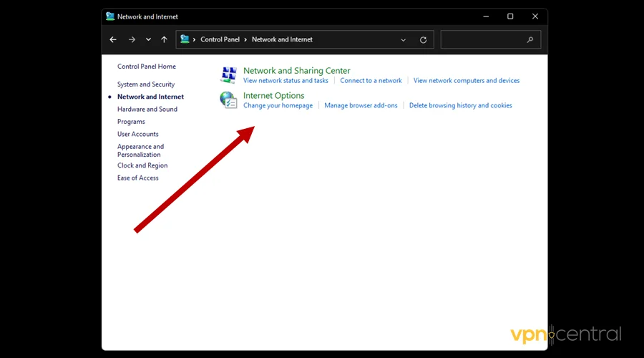Go up one level with the Up arrow
The image size is (644, 358).
click(x=165, y=39)
